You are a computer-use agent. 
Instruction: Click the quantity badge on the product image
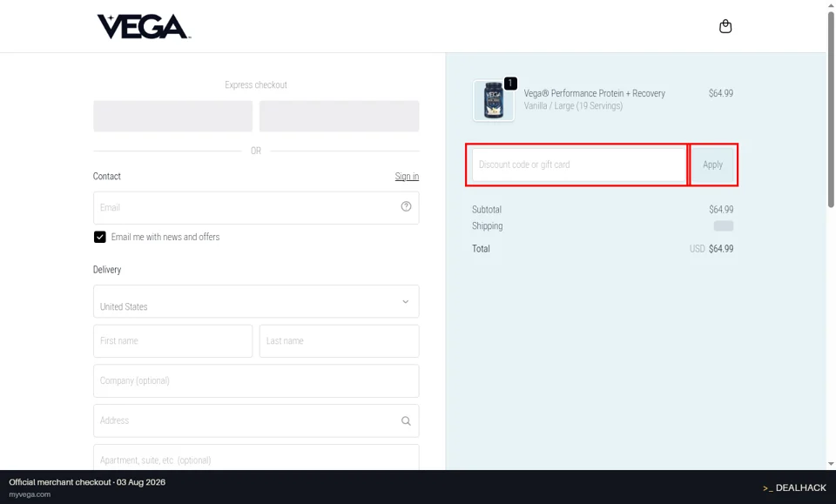point(510,83)
